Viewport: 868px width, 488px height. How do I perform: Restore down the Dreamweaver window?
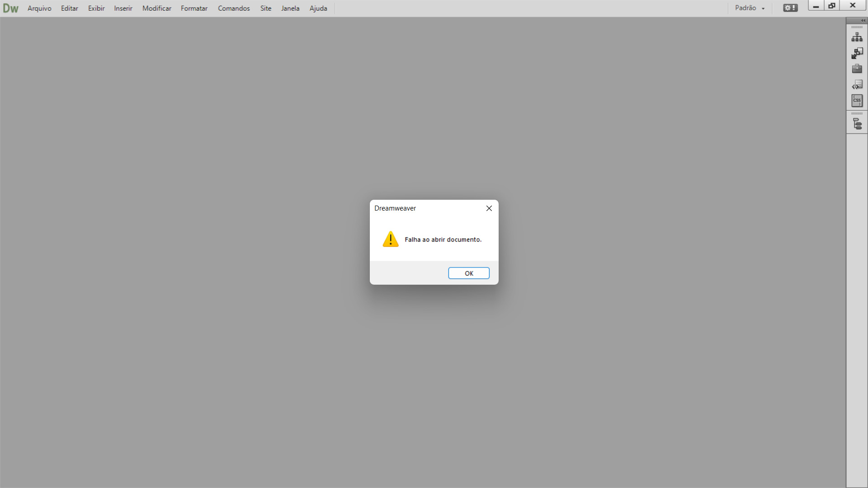[832, 5]
